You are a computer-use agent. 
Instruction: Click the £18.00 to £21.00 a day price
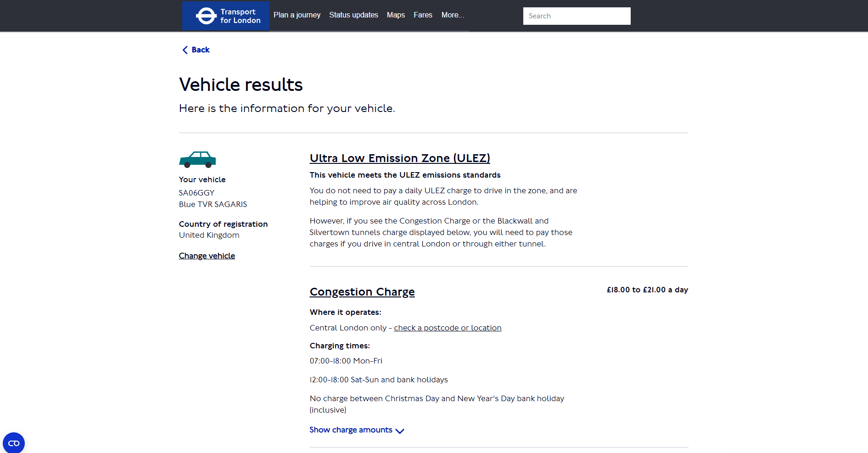(x=647, y=290)
